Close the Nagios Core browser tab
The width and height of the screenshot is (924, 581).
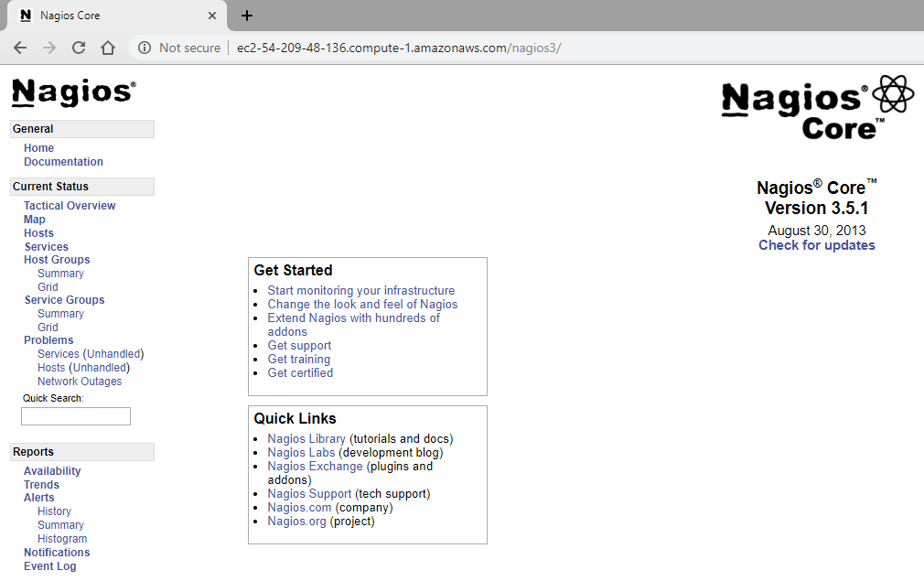212,16
